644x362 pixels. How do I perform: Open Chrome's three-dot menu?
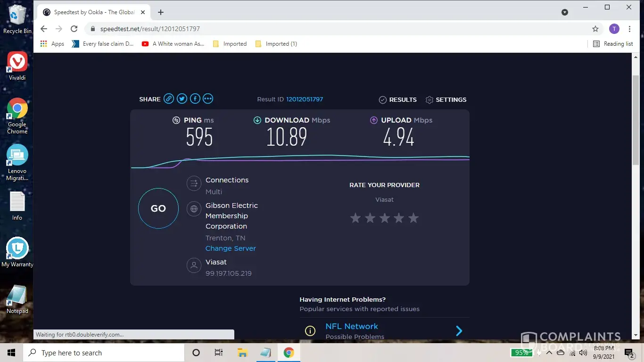coord(629,29)
